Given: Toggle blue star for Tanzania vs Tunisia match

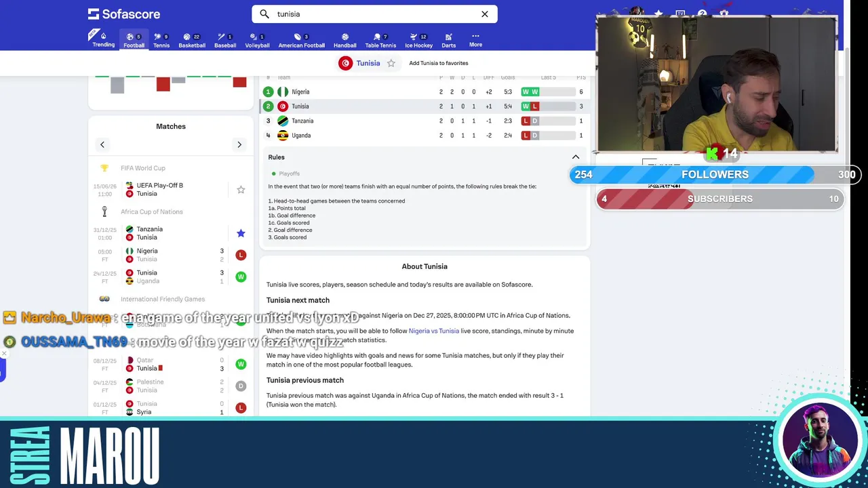Looking at the screenshot, I should click(x=241, y=233).
